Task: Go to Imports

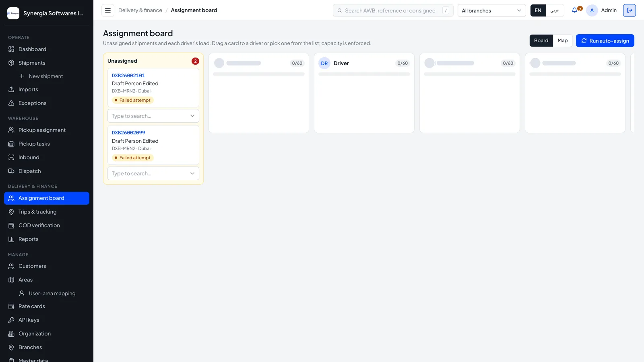Action: 47,89
